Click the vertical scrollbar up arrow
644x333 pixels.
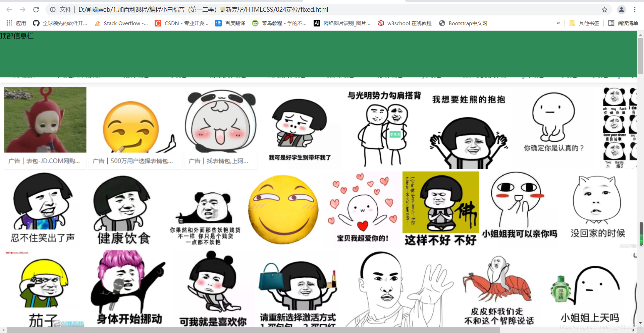640,35
